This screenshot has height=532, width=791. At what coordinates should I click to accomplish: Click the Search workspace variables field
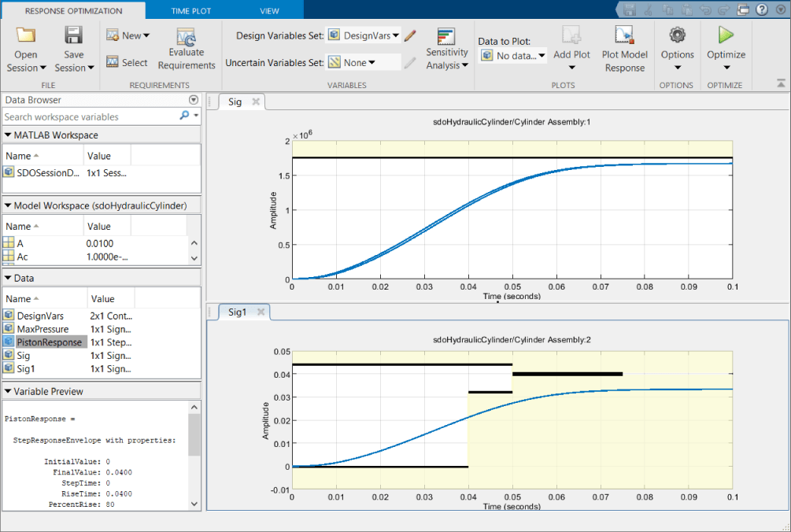[x=91, y=116]
